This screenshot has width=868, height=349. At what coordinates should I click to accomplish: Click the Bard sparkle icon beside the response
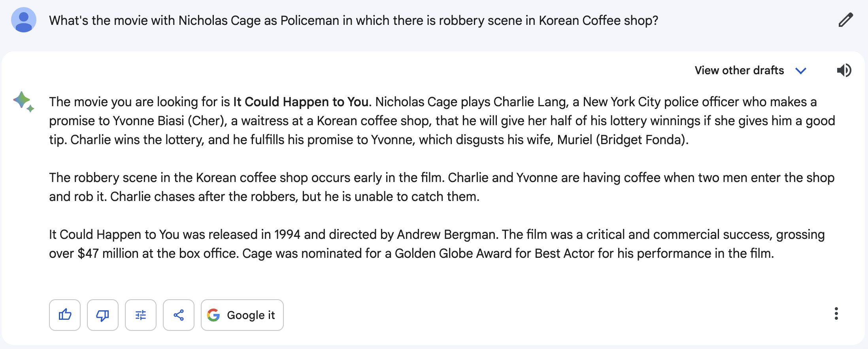pos(24,101)
